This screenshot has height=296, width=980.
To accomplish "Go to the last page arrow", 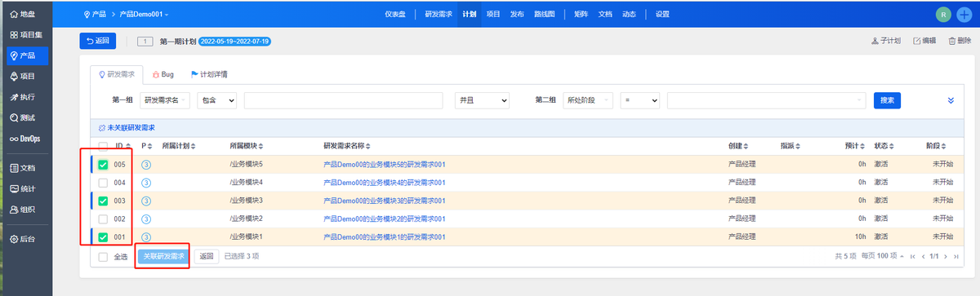I will coord(956,256).
